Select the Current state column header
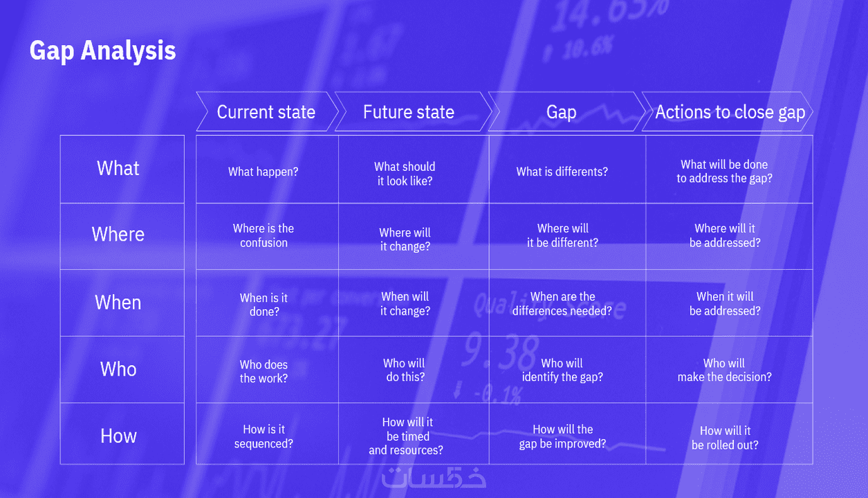Image resolution: width=868 pixels, height=498 pixels. pyautogui.click(x=268, y=112)
